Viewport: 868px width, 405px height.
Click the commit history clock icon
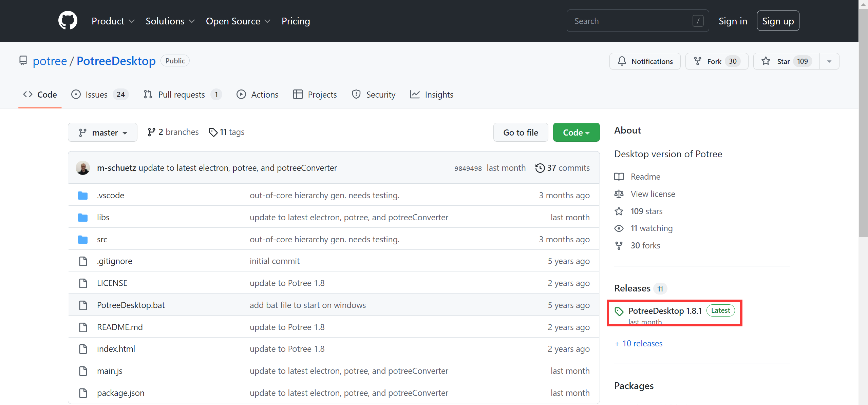(x=540, y=168)
